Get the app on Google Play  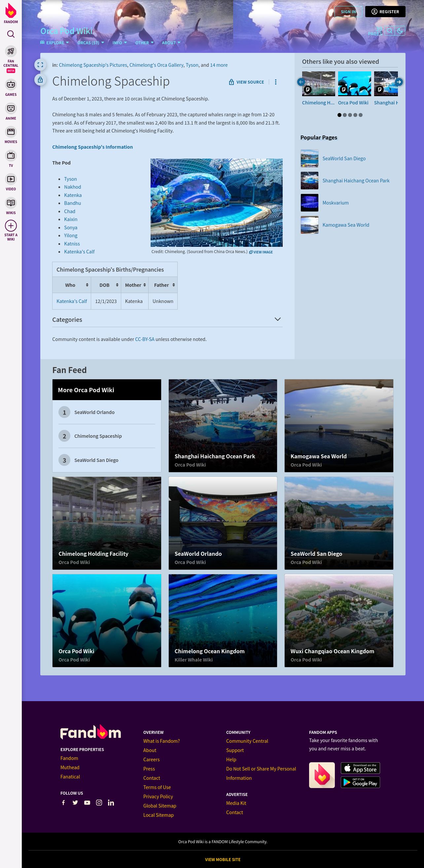tap(360, 782)
